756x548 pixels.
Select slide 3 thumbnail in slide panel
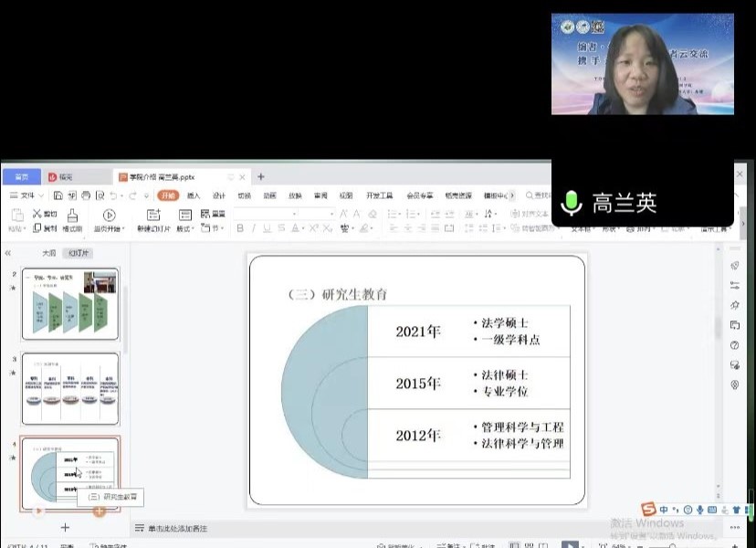tap(70, 388)
